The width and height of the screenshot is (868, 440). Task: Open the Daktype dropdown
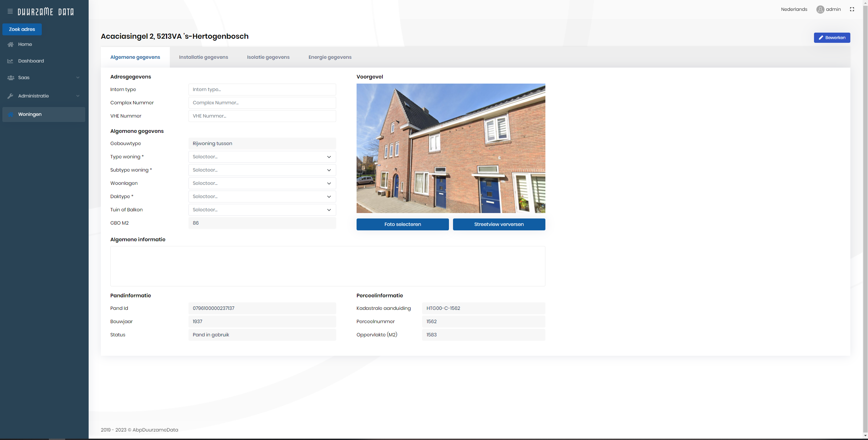pos(262,197)
